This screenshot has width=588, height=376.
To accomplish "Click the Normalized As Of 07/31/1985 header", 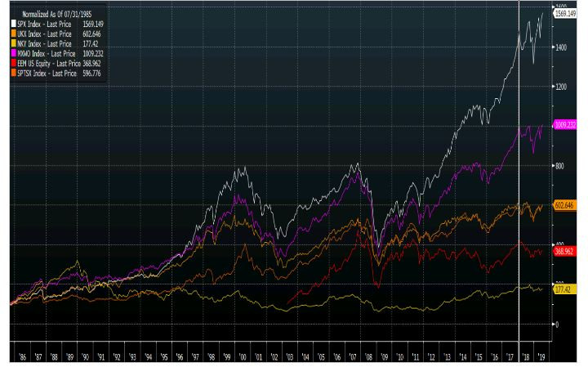I will (56, 15).
